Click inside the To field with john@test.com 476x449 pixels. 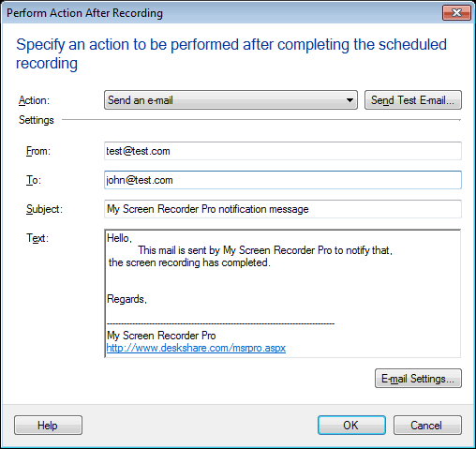pos(283,180)
